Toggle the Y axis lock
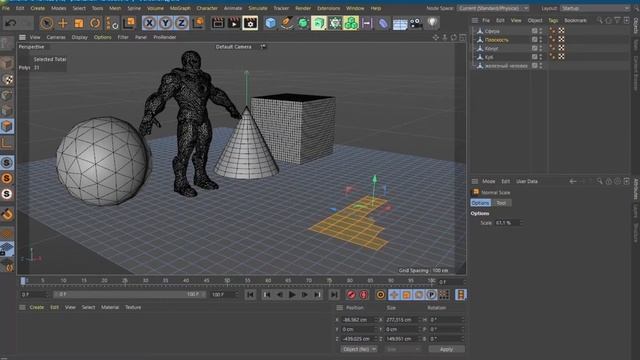Image resolution: width=640 pixels, height=360 pixels. pyautogui.click(x=165, y=23)
